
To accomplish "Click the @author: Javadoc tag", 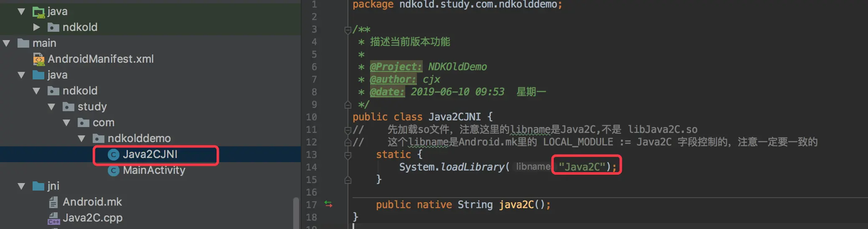I will [393, 79].
